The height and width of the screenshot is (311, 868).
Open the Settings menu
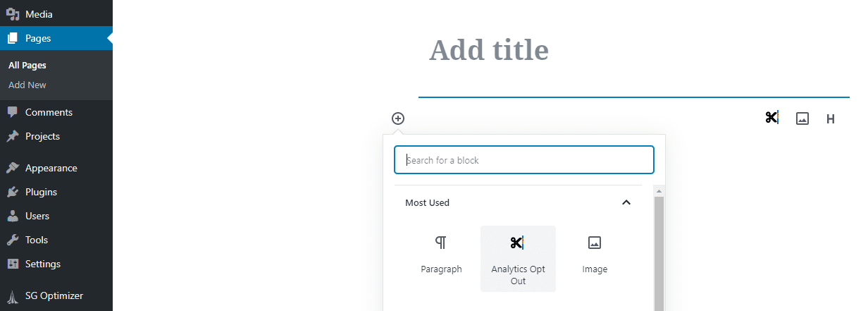pyautogui.click(x=43, y=264)
